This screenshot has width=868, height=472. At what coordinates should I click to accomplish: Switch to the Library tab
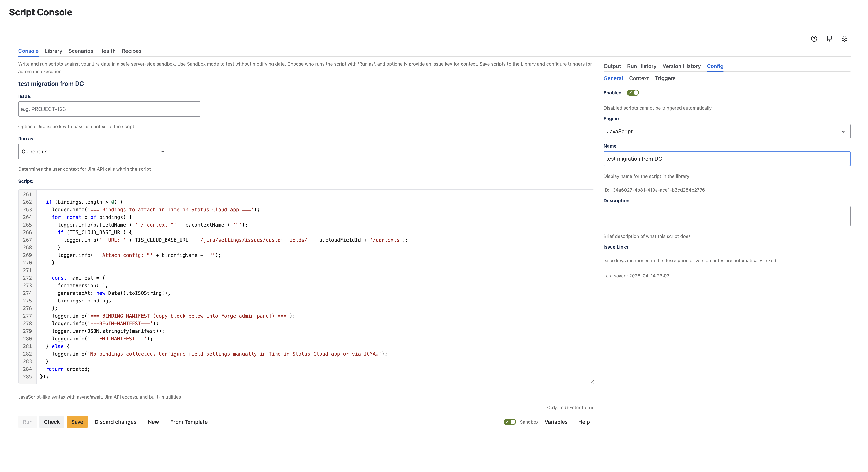(53, 51)
